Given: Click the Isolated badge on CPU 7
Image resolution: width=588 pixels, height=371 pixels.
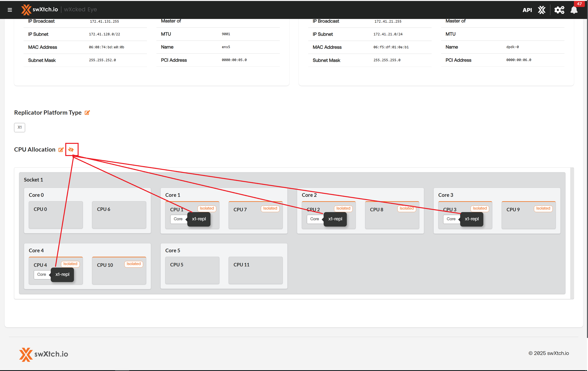Looking at the screenshot, I should pyautogui.click(x=270, y=208).
